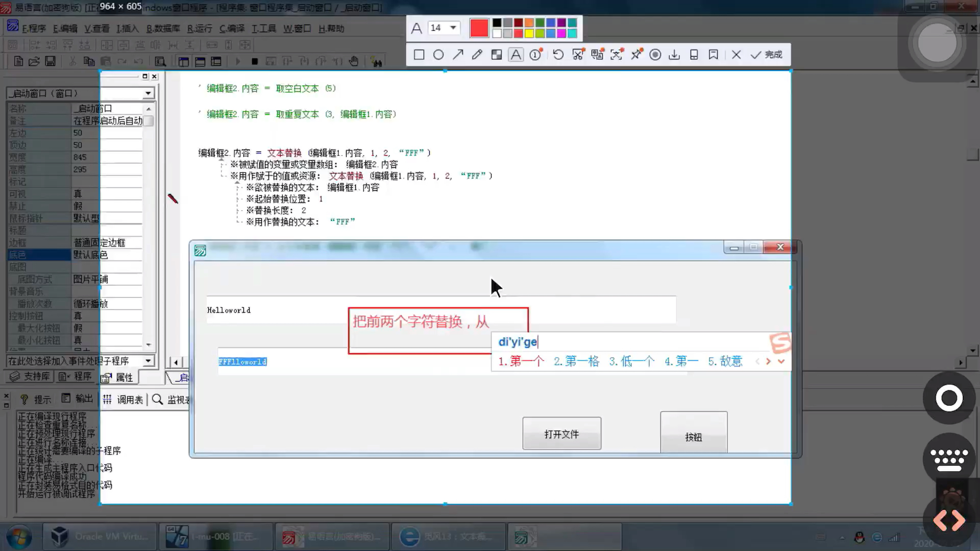
Task: Select the ellipse drawing tool
Action: [438, 55]
